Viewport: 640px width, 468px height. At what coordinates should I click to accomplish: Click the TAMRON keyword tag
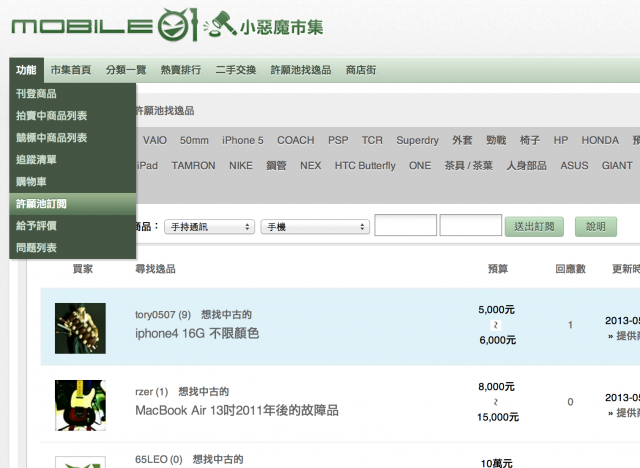[193, 166]
